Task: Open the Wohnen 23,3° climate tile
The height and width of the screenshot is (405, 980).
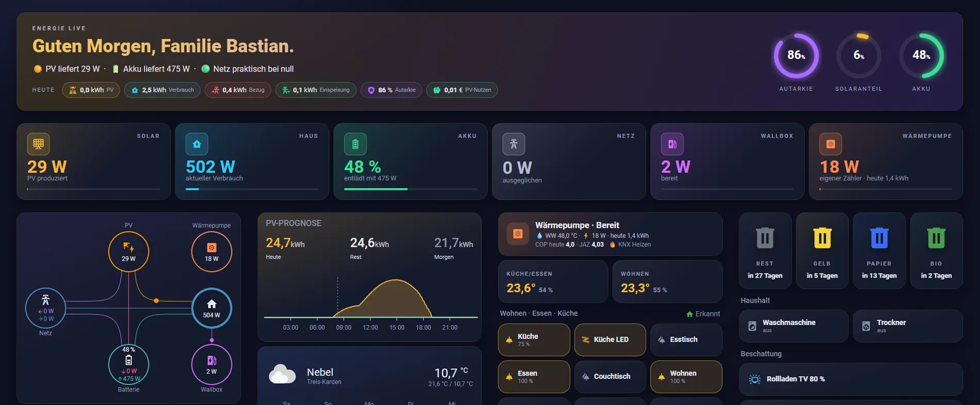Action: click(x=667, y=282)
